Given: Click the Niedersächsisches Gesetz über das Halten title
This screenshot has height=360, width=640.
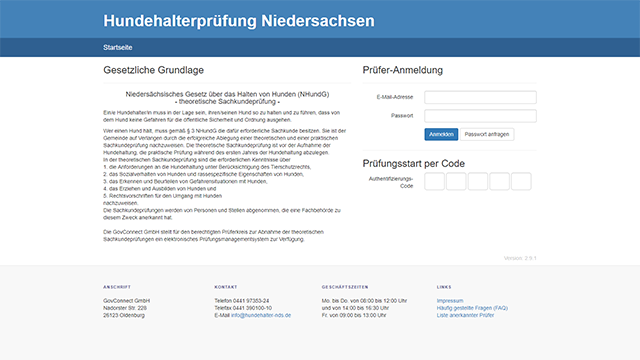Looking at the screenshot, I should [227, 98].
